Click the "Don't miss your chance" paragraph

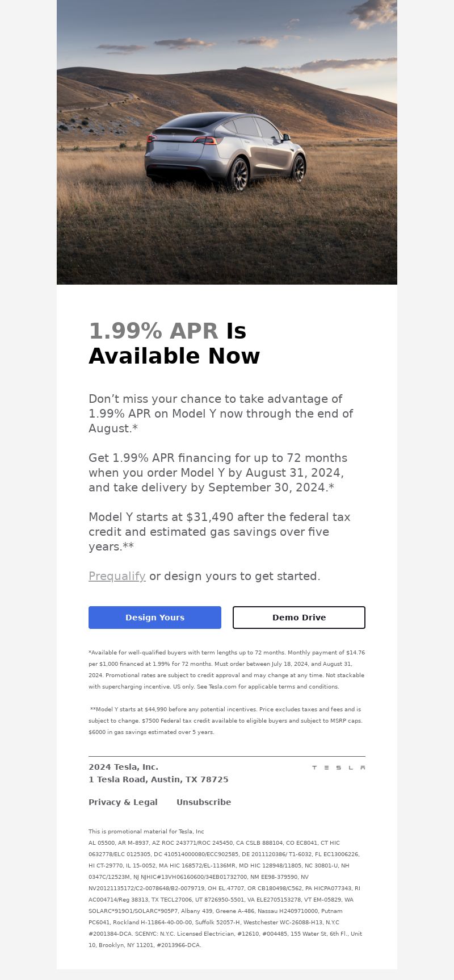[x=221, y=414]
